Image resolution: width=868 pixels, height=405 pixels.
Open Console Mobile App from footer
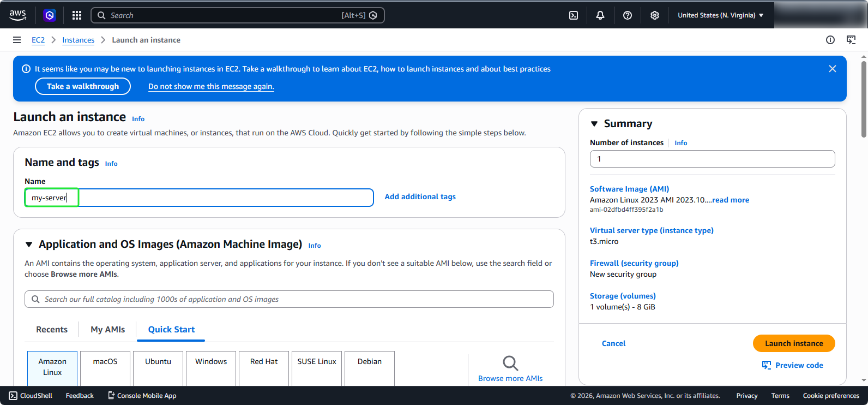[142, 396]
